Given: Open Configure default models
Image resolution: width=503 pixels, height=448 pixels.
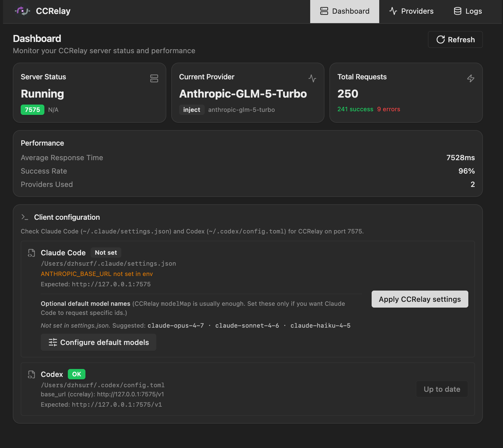Looking at the screenshot, I should pos(99,342).
